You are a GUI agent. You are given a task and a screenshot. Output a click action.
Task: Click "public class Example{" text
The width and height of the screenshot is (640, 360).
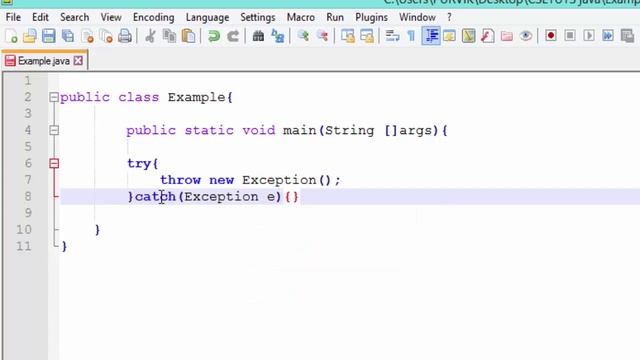[x=147, y=98]
